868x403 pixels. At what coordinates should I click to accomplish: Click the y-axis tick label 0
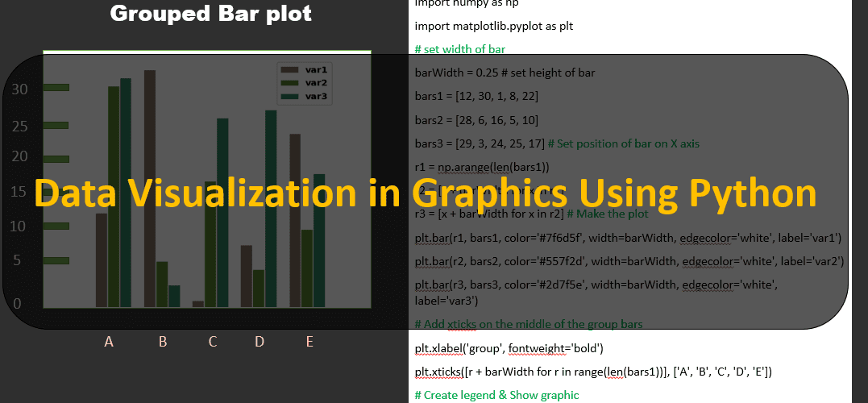(17, 303)
